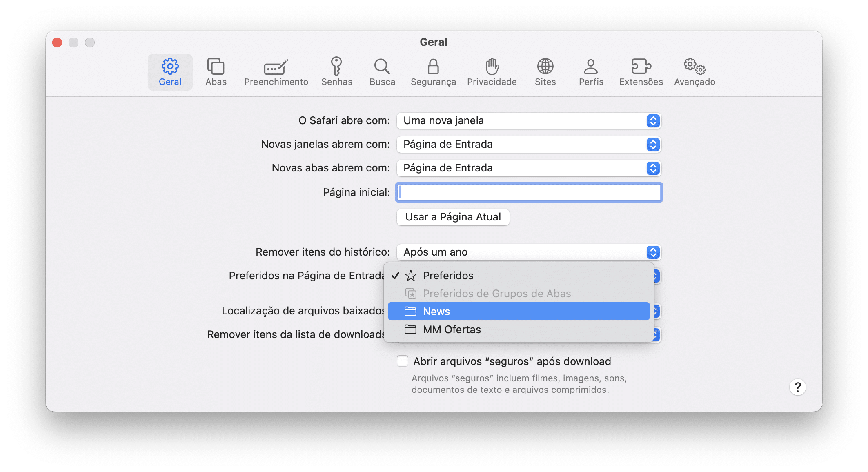Open the Avançado gears tab
Viewport: 868px width, 472px height.
click(x=694, y=72)
